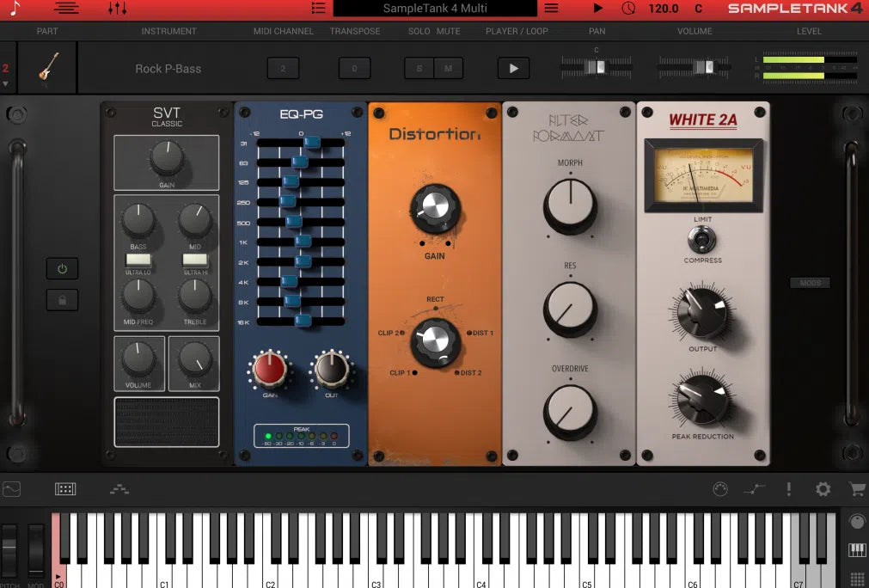Click the exclamation alert icon
869x588 pixels.
(788, 488)
